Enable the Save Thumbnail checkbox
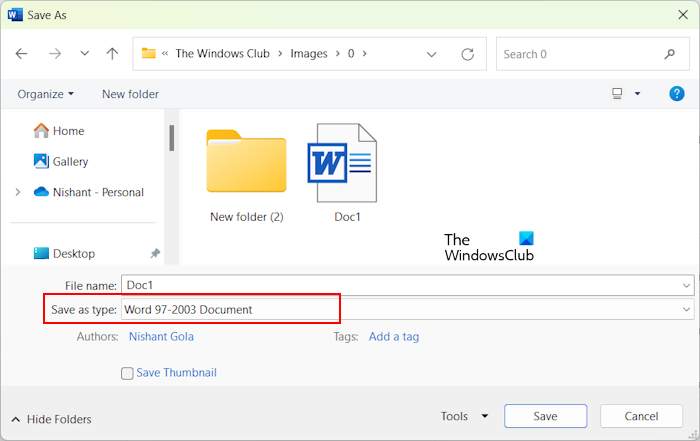 point(127,373)
